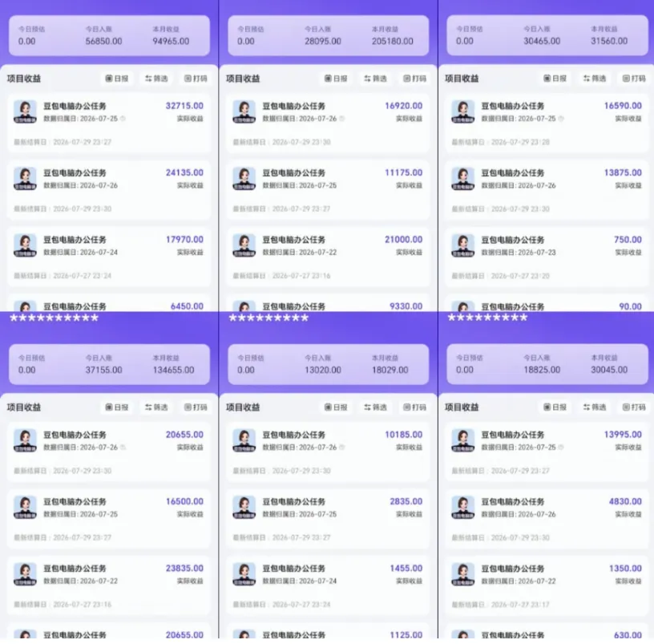Tap the avatar in the 4830.00 row
Screen dimensions: 654x644
pos(463,508)
